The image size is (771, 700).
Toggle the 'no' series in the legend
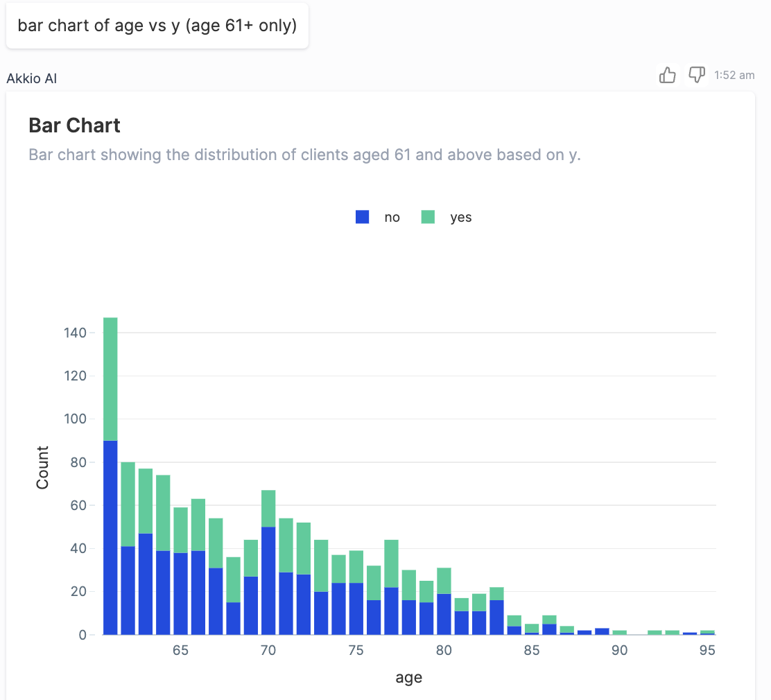[x=392, y=217]
